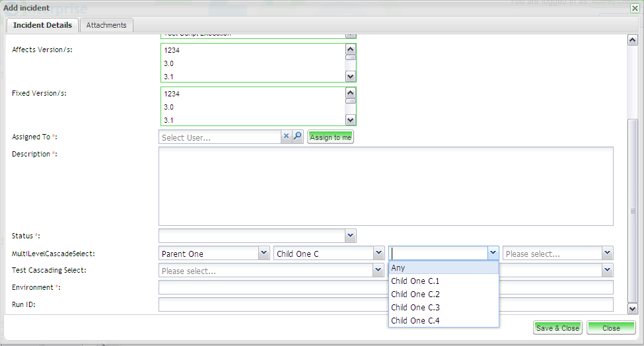Select the Any option in dropdown
The image size is (644, 346).
point(397,268)
